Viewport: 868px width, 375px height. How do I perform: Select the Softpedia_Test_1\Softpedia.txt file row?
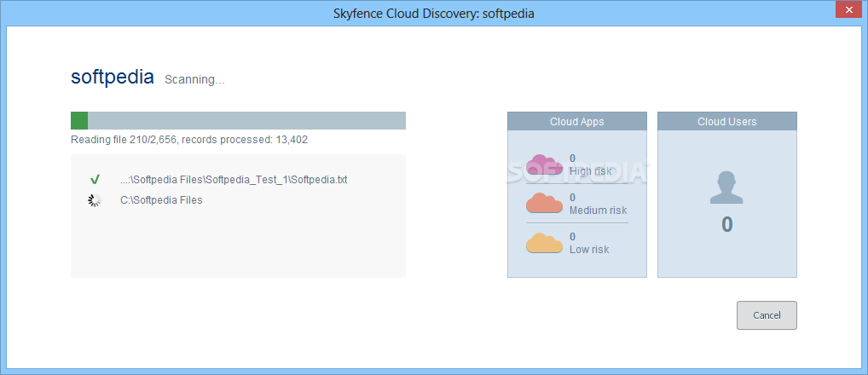click(x=238, y=179)
